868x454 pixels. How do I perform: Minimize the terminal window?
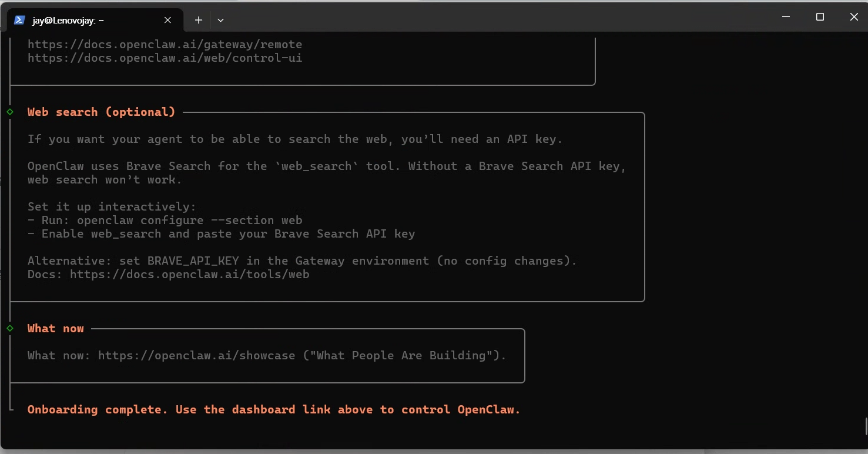coord(786,17)
